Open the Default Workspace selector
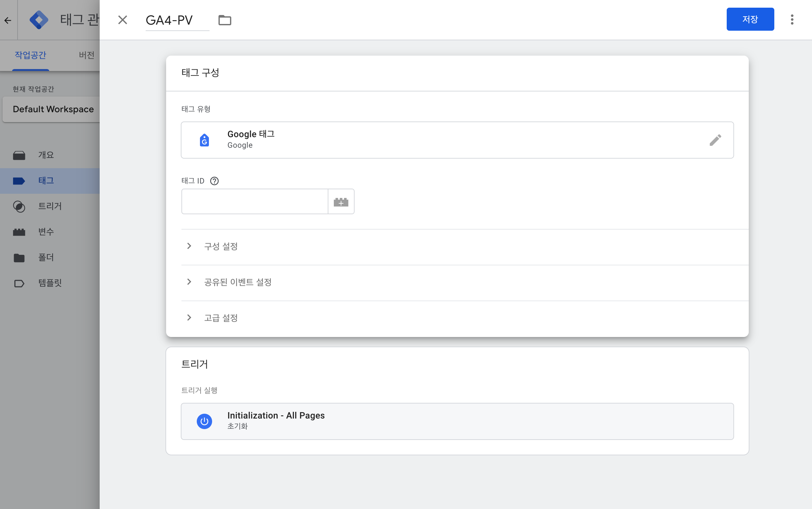The image size is (812, 509). tap(51, 109)
